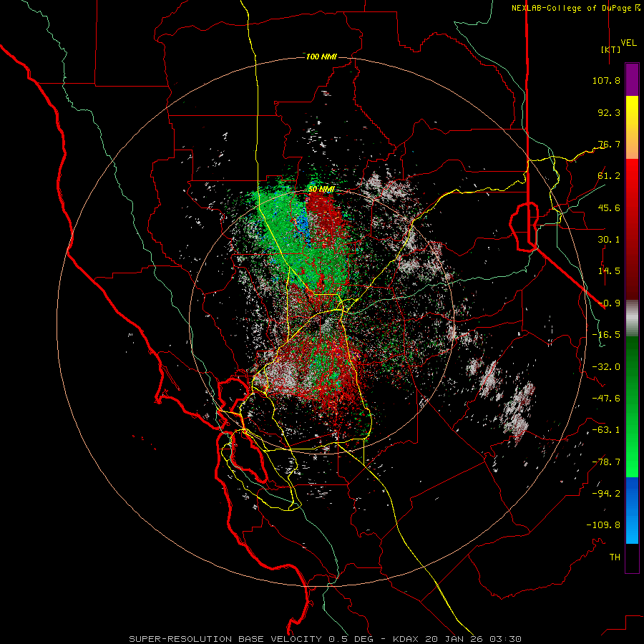Pick the light blue segment of the color bar
Viewport: 644px width, 644px height.
pyautogui.click(x=632, y=528)
